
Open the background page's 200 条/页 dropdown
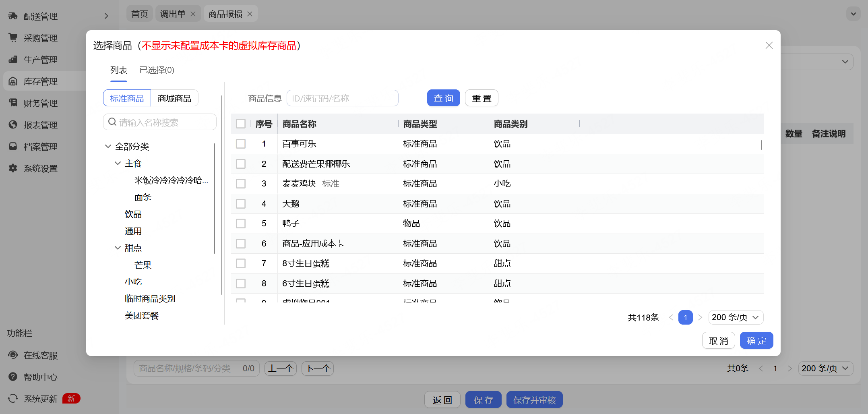pyautogui.click(x=825, y=368)
